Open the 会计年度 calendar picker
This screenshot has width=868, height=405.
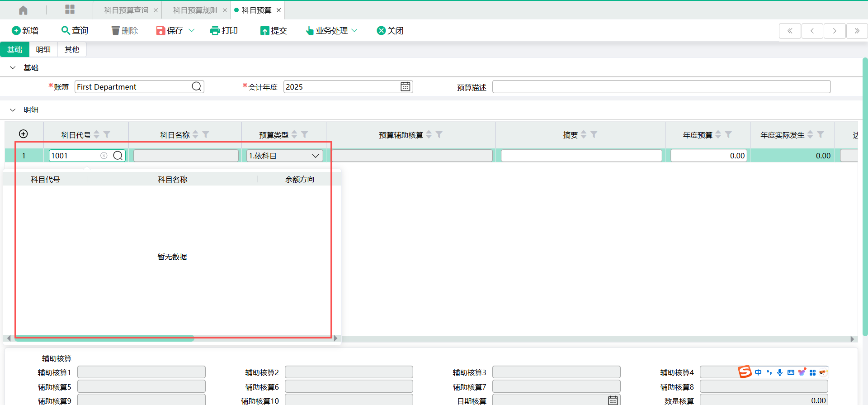pos(405,86)
